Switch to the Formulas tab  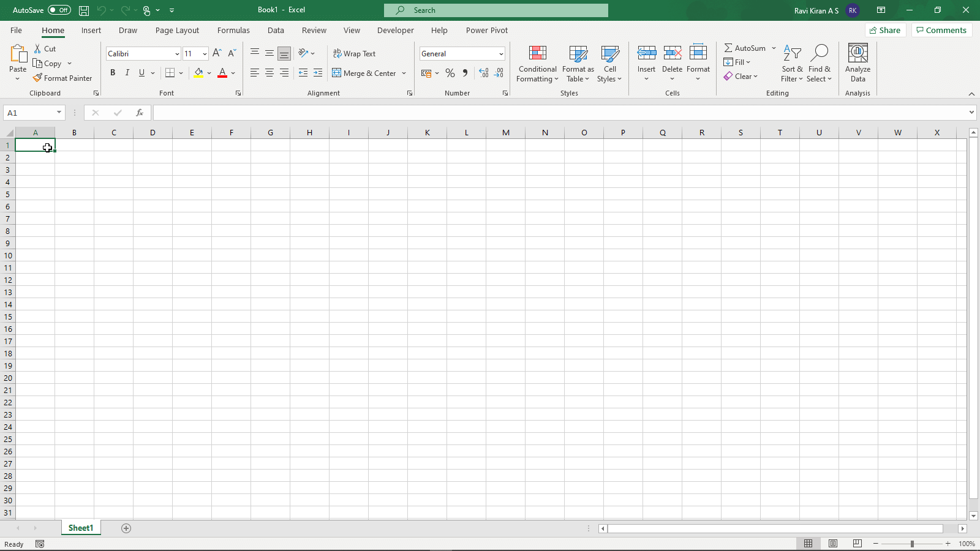(233, 30)
